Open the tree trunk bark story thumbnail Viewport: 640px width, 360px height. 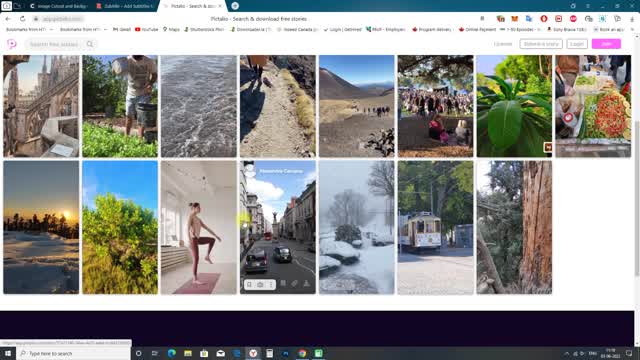514,227
